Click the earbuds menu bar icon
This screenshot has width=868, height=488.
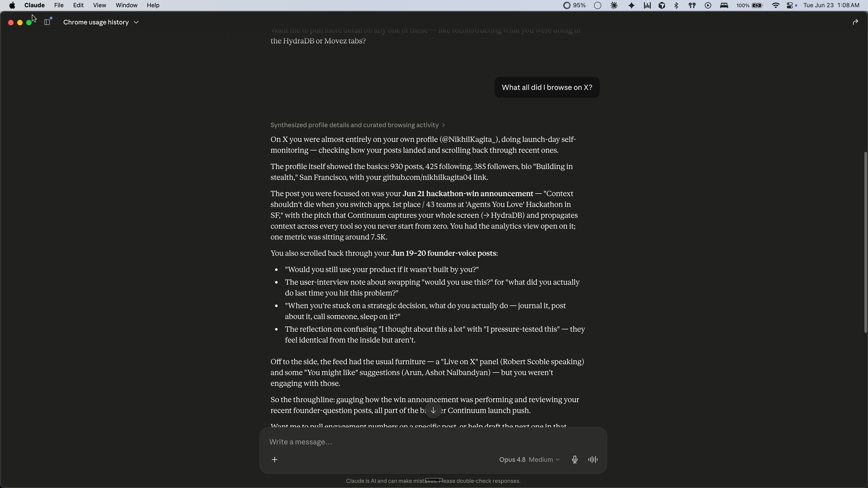pos(692,5)
